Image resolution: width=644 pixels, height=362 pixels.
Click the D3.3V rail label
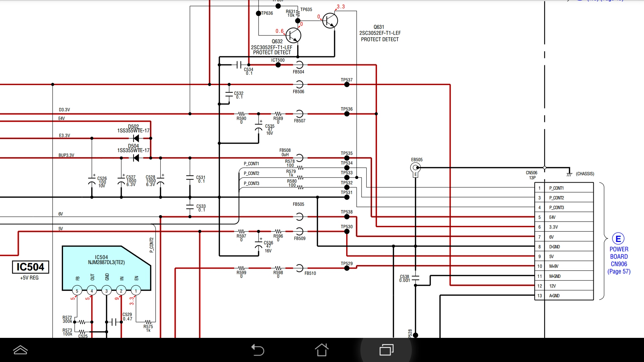click(x=64, y=110)
